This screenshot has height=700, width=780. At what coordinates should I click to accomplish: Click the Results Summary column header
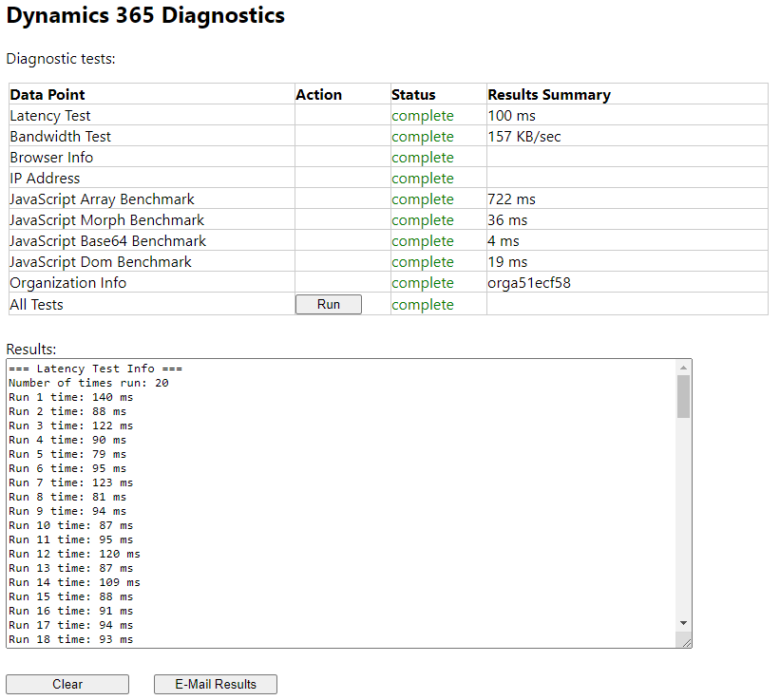pyautogui.click(x=549, y=94)
